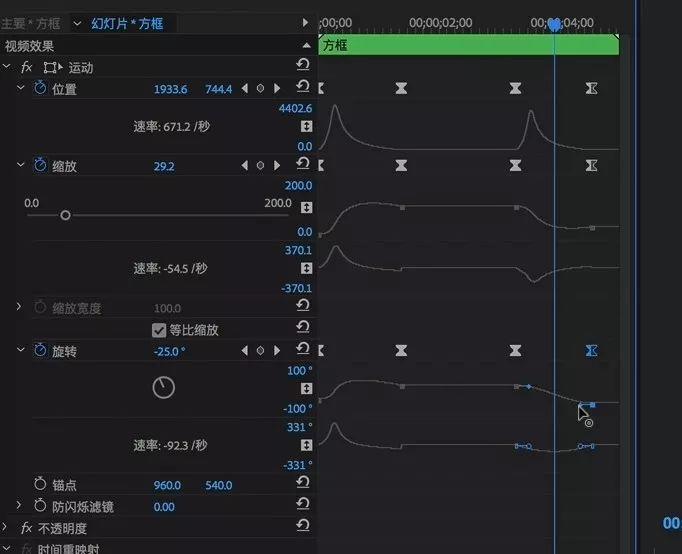Select the 运动 transform box icon

53,67
